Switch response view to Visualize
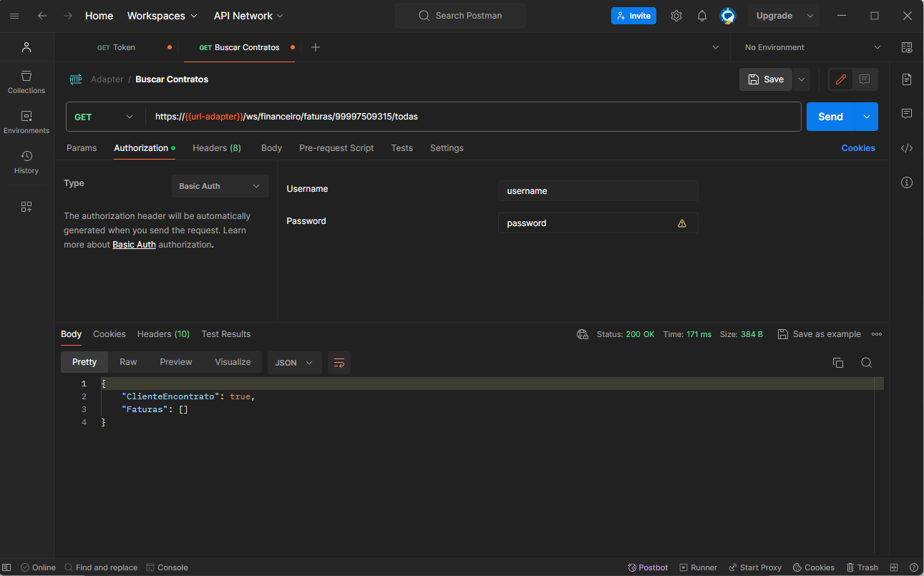The image size is (924, 576). 233,362
